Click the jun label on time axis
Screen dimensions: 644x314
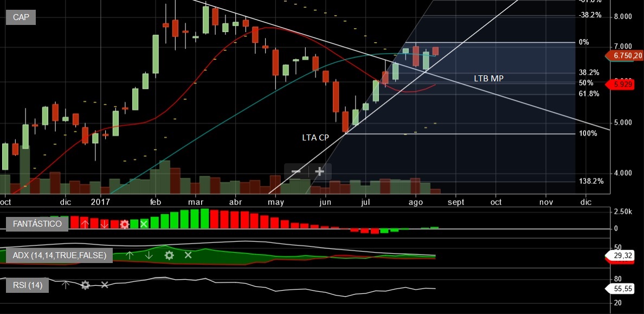(x=325, y=202)
